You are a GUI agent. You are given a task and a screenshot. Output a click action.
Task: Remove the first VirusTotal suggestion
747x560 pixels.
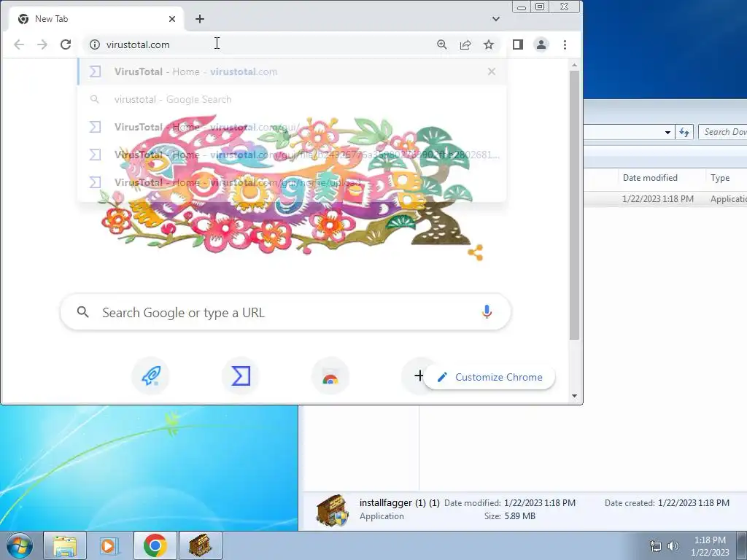[x=492, y=72]
